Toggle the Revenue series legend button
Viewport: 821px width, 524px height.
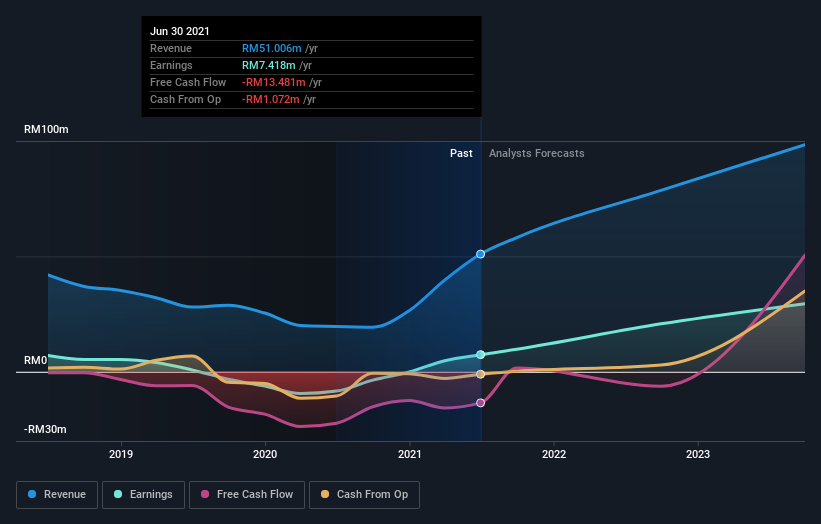point(57,495)
